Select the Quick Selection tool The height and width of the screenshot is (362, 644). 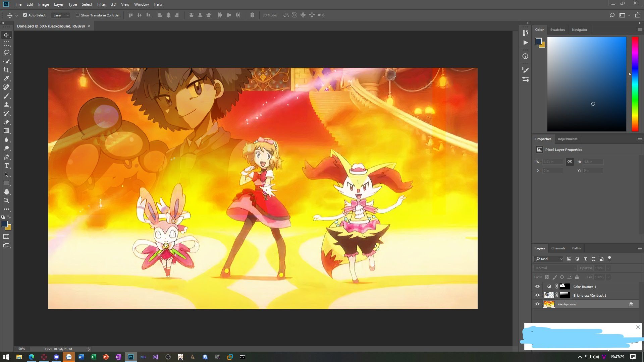tap(6, 61)
